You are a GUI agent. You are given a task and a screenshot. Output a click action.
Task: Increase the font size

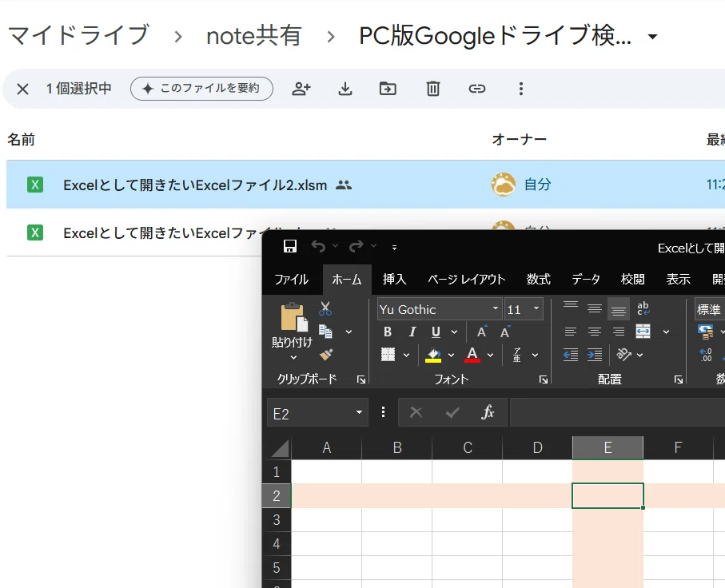(x=482, y=332)
